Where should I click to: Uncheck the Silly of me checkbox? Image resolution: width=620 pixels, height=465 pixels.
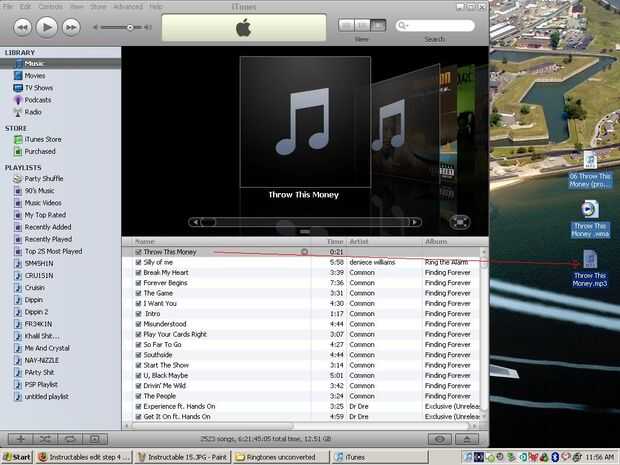click(x=138, y=262)
